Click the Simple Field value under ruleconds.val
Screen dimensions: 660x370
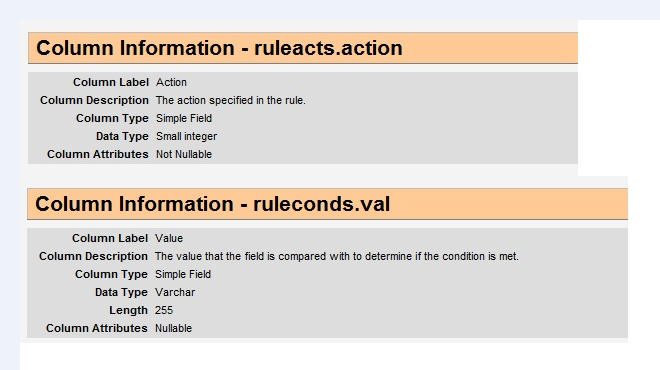coord(183,274)
